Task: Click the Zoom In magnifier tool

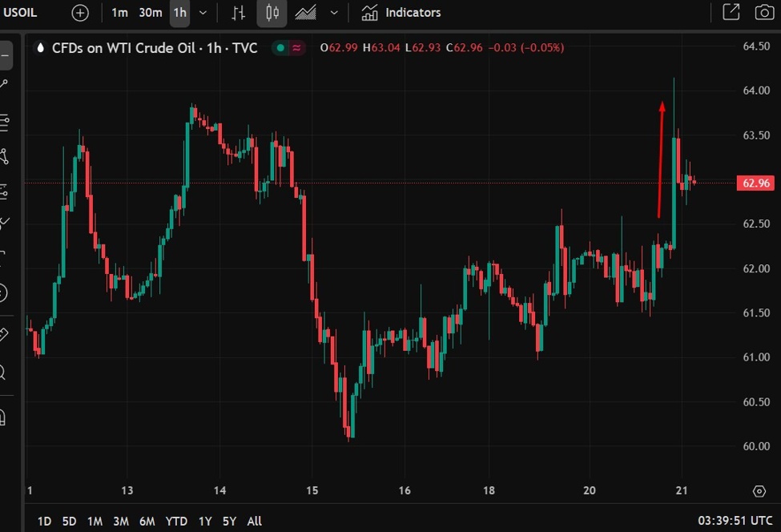Action: pos(4,373)
